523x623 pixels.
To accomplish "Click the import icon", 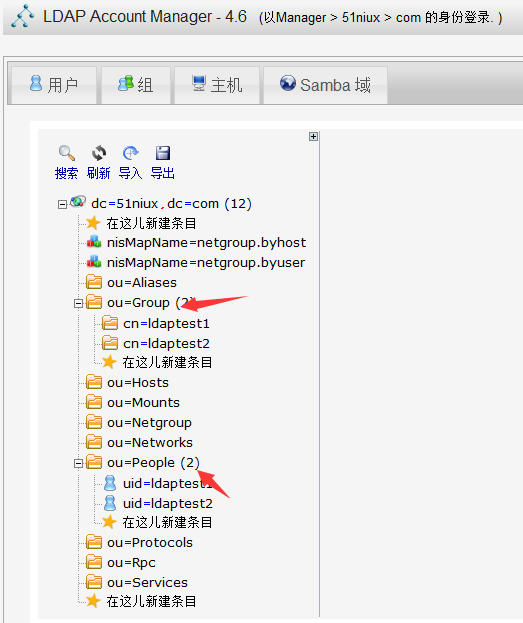I will tap(130, 153).
